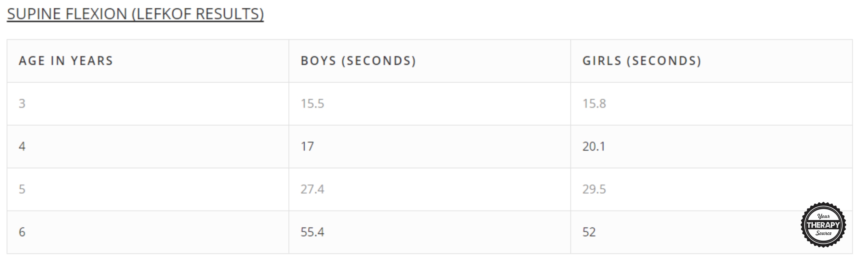This screenshot has height=271, width=868.
Task: Open the Supine Flexion (Lefkof Results) heading link
Action: coord(135,14)
